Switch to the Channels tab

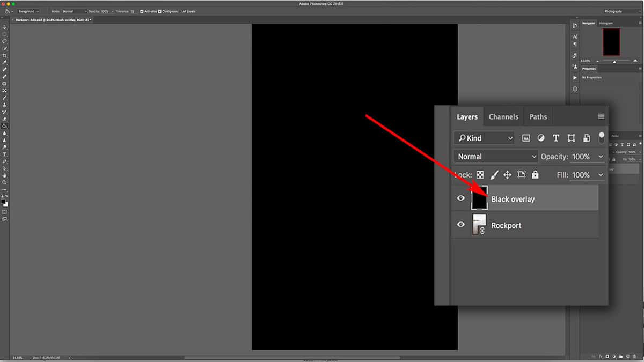(503, 116)
